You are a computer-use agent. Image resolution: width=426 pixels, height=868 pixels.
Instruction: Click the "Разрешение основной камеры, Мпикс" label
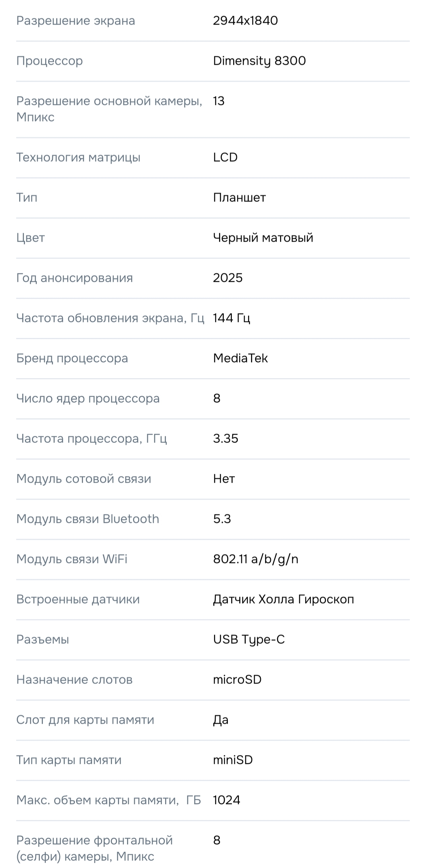[109, 109]
